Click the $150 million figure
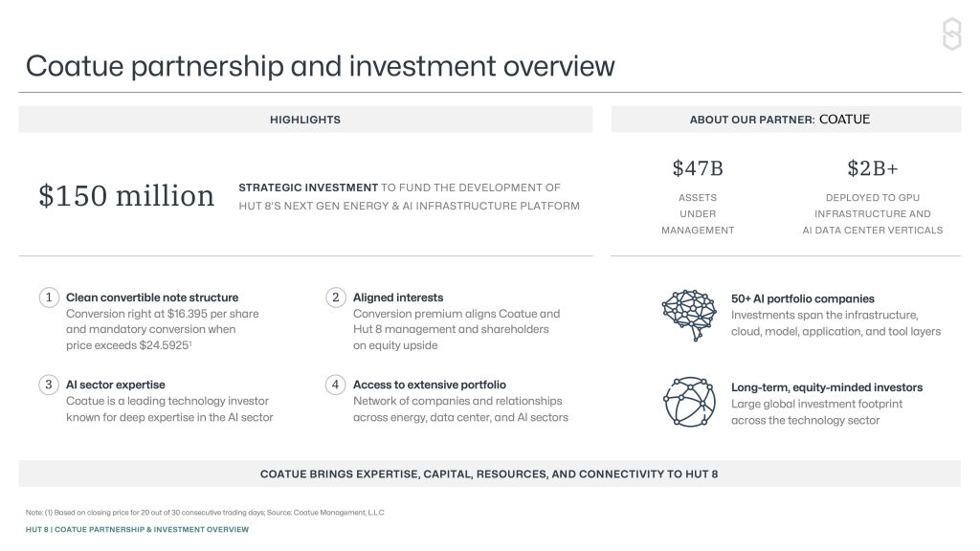This screenshot has width=980, height=551. (x=126, y=195)
